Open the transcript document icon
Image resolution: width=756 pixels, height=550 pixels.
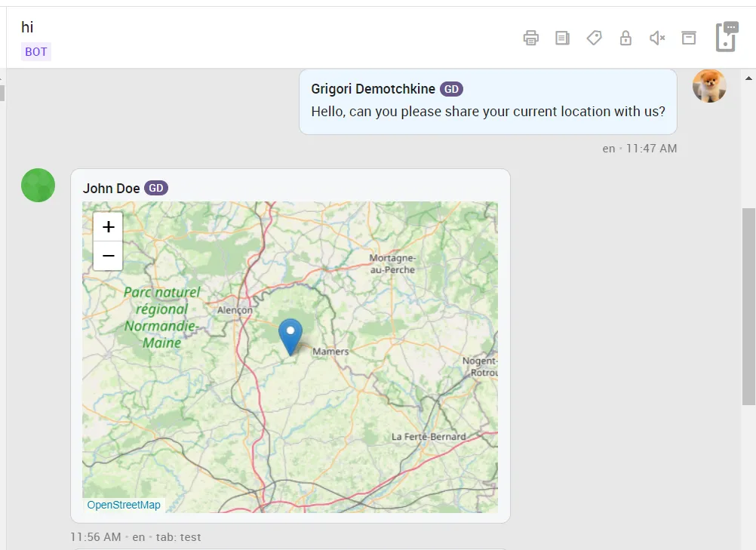[562, 38]
